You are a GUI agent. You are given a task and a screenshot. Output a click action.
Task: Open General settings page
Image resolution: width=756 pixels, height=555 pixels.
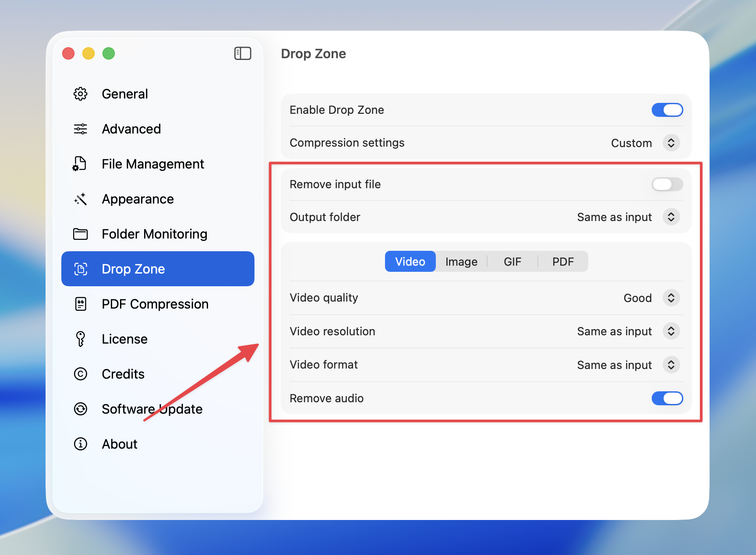(158, 94)
